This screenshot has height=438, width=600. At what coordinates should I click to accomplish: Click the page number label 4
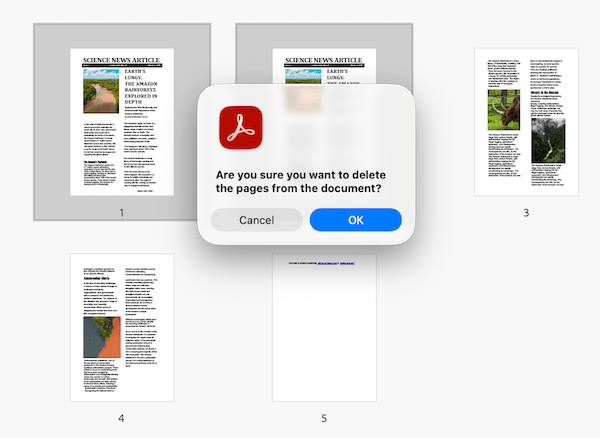(x=121, y=418)
